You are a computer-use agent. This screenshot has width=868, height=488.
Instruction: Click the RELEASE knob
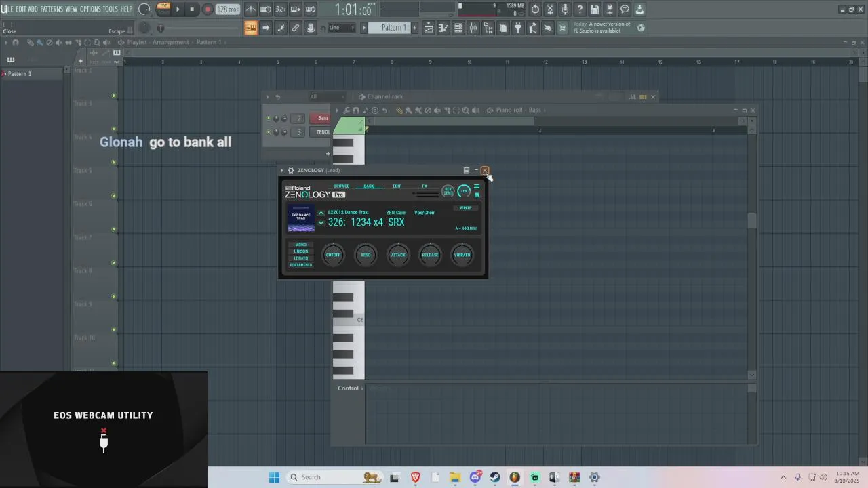430,255
